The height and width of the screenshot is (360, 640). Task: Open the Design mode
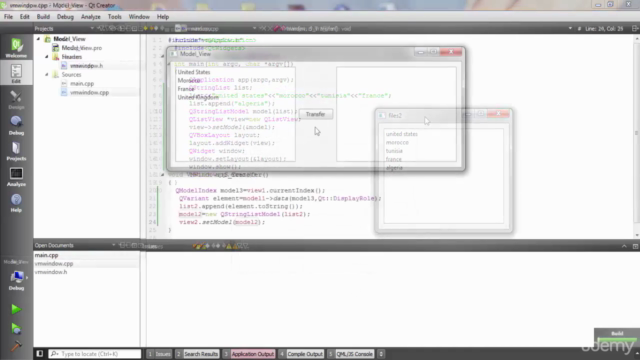point(16,100)
